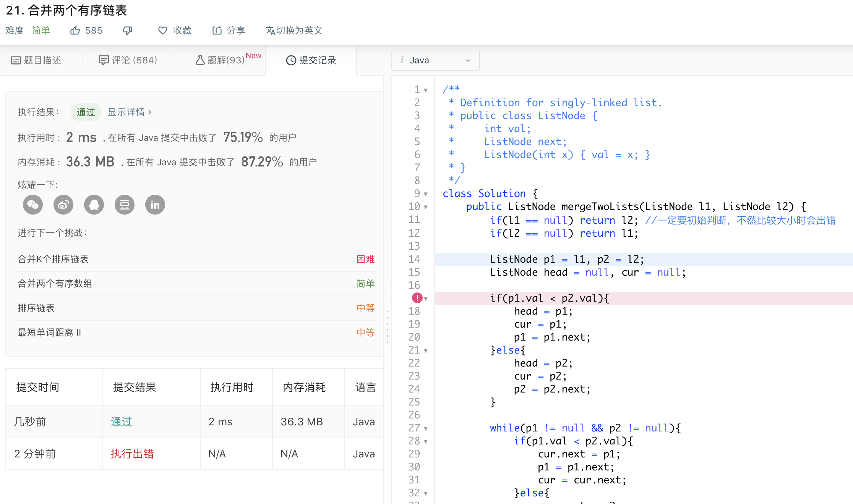Share result via Weibo icon
Screen dimensions: 853x504
coord(63,205)
